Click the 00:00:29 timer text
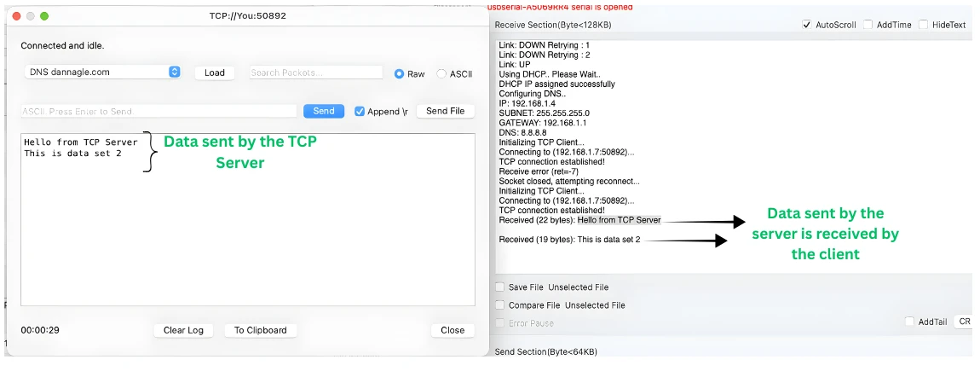Image resolution: width=980 pixels, height=371 pixels. click(40, 330)
